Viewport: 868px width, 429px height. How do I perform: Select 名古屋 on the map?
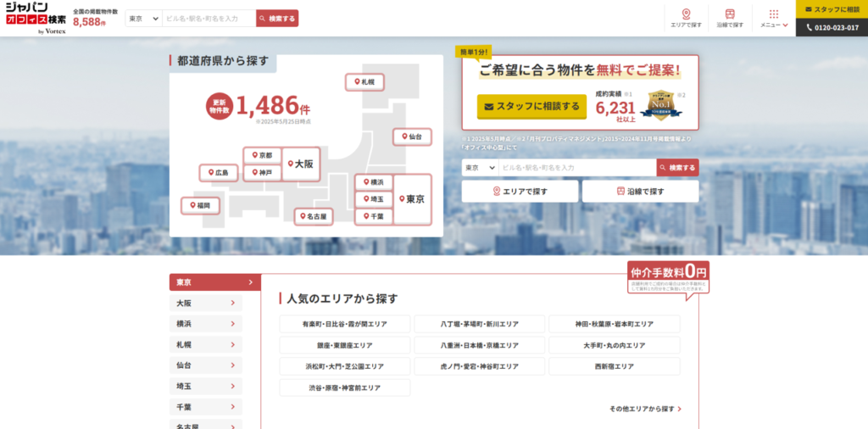[x=314, y=216]
